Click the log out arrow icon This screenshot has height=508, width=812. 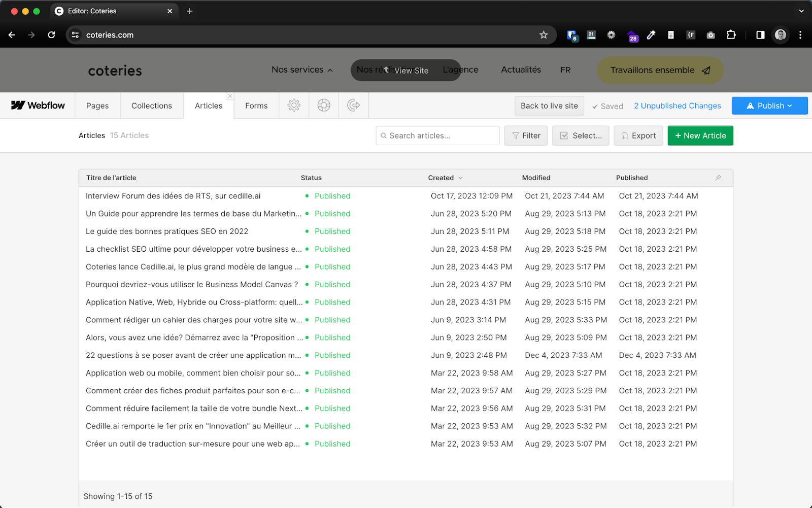(x=354, y=105)
